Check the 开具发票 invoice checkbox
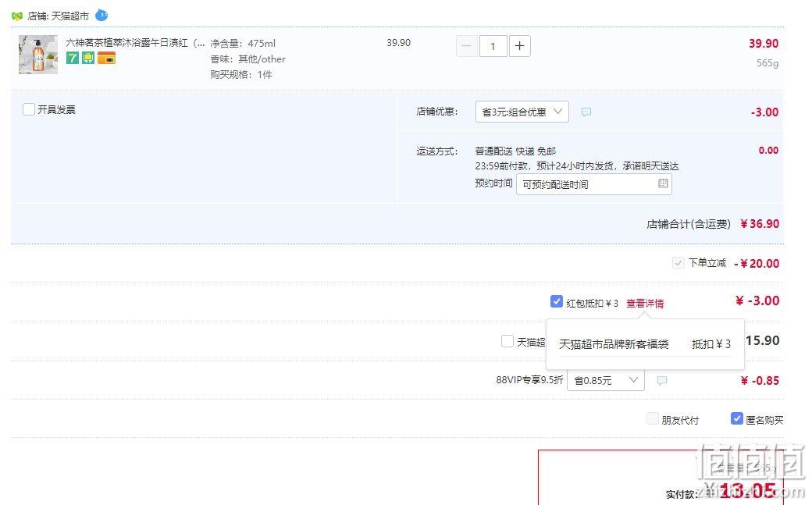This screenshot has height=505, width=812. [x=29, y=109]
